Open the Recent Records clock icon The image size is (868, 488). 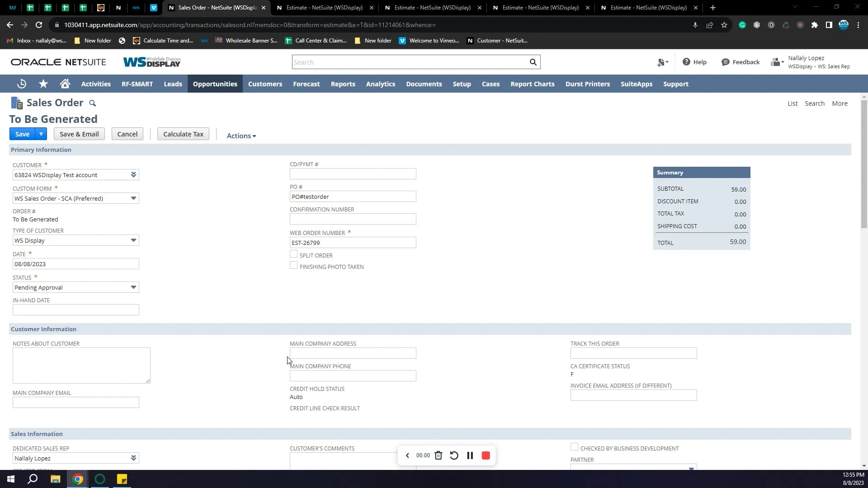22,84
